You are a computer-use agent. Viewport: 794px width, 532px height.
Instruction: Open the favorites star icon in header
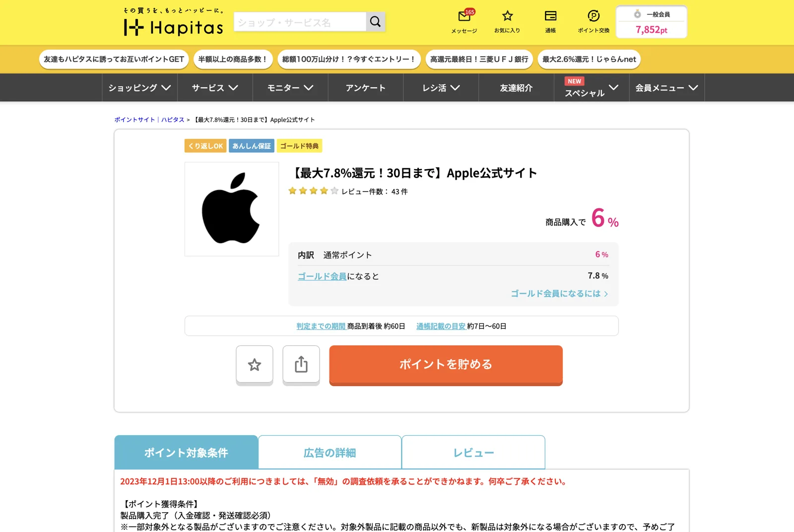[507, 22]
